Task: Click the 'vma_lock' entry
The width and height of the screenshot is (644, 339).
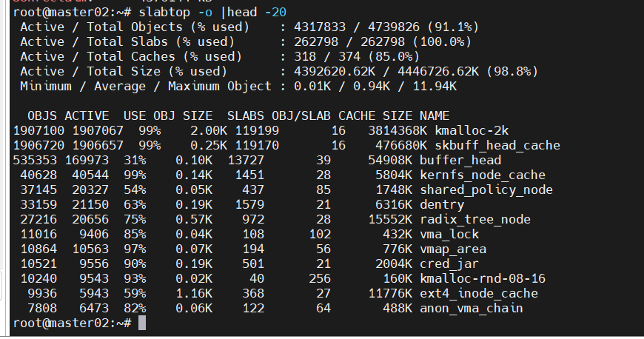Action: pyautogui.click(x=449, y=234)
